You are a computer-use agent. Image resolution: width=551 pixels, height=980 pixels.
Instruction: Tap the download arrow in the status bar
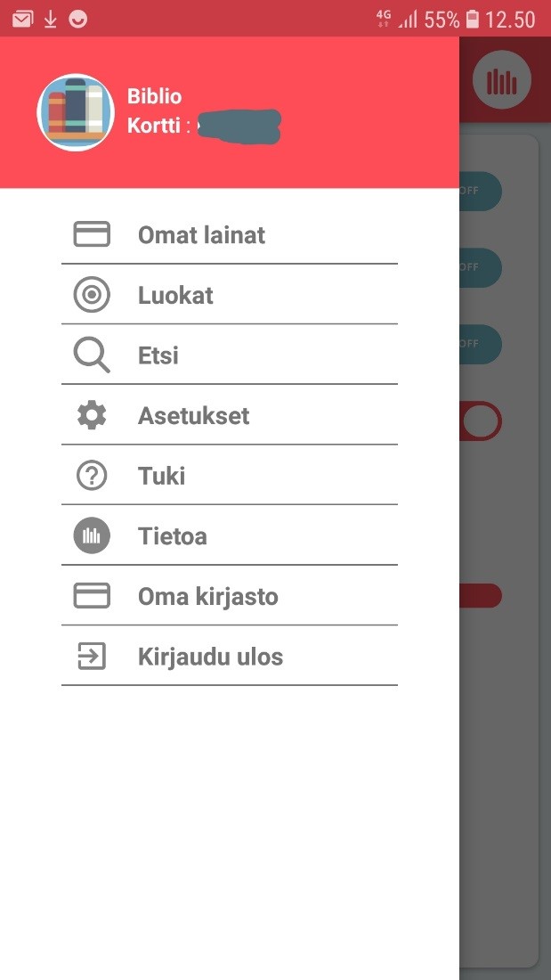pyautogui.click(x=51, y=19)
